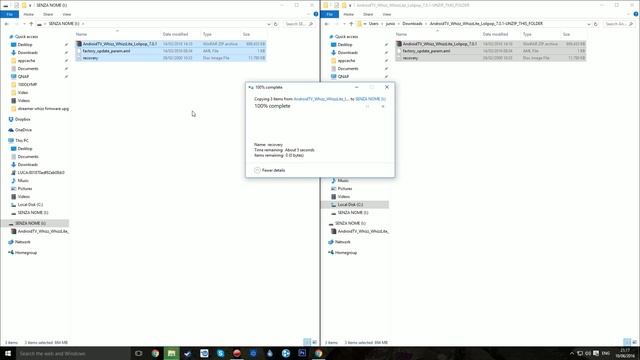Select factory_update_param.aml in right window
This screenshot has width=640, height=360.
(x=491, y=51)
